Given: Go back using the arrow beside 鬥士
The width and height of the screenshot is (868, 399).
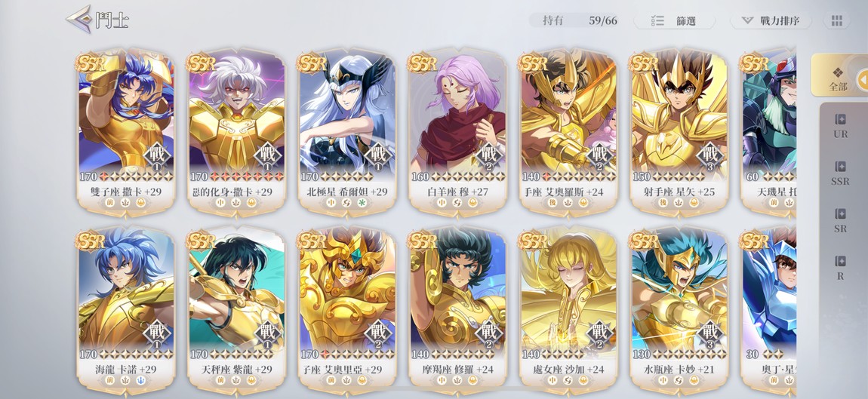Looking at the screenshot, I should point(78,20).
